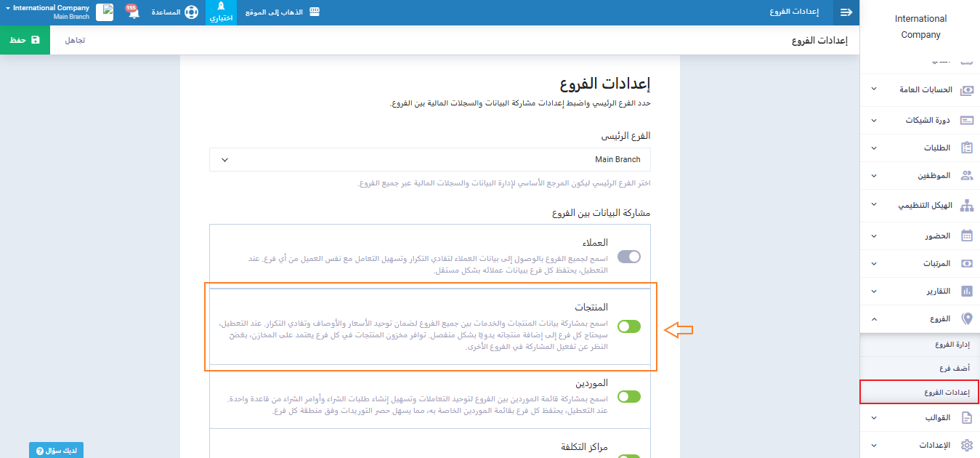Click the التقارير chart icon
This screenshot has width=980, height=458.
966,291
